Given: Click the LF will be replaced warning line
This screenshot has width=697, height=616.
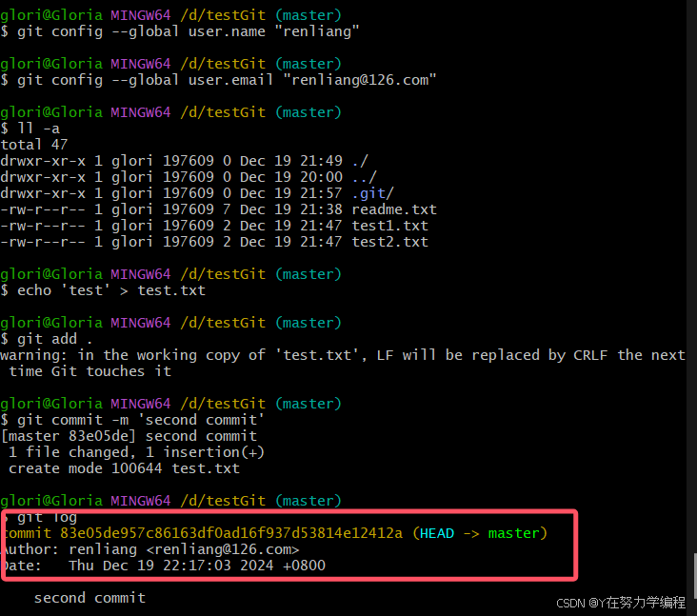Looking at the screenshot, I should pos(343,355).
